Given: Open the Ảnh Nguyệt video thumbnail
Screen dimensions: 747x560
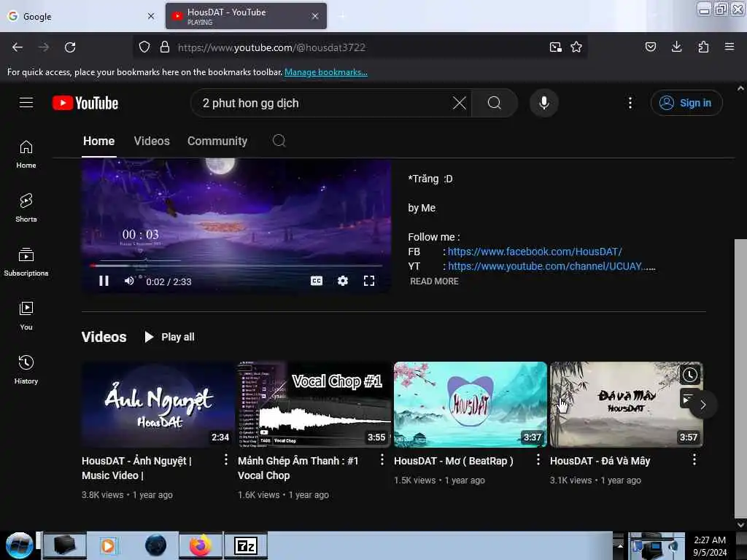Looking at the screenshot, I should coord(158,405).
